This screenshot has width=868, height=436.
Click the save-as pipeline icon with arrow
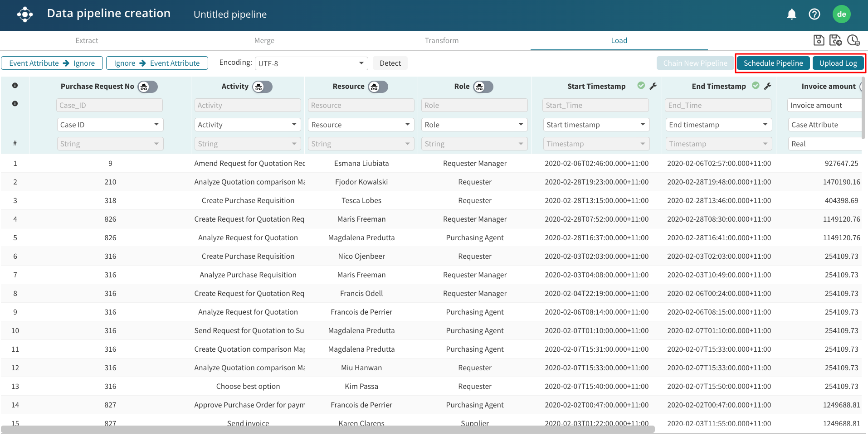835,40
